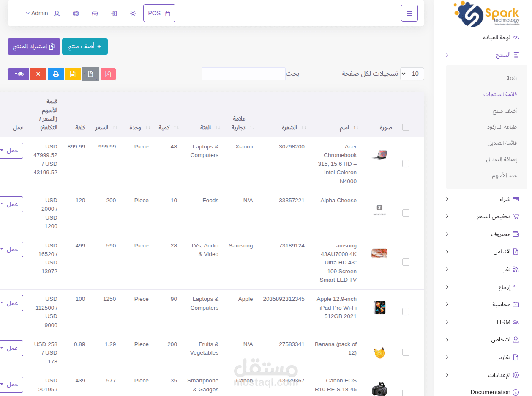Open the column visibility eye dropdown
The image size is (532, 396).
click(18, 74)
